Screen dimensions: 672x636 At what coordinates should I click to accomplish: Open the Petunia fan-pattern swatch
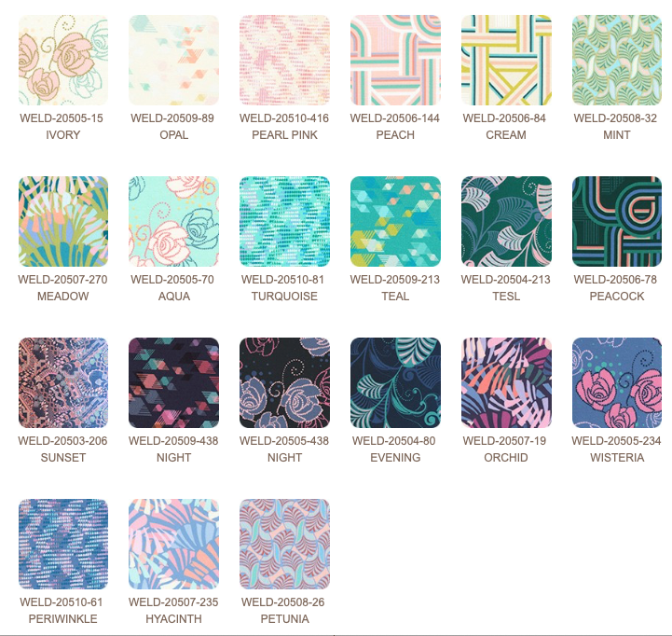coord(284,544)
